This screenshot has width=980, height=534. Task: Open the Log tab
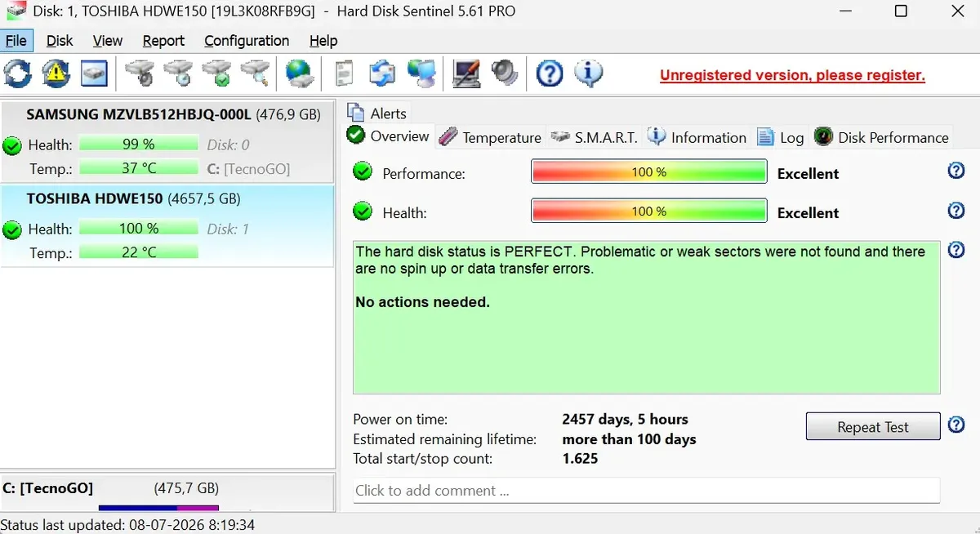pyautogui.click(x=781, y=137)
